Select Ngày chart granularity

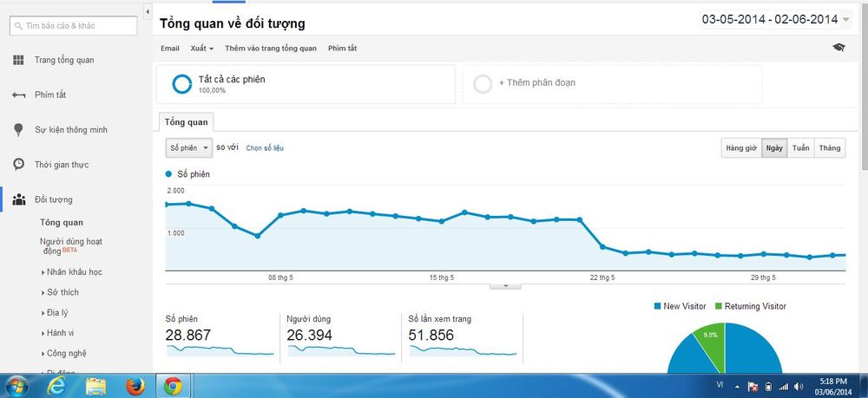(774, 148)
